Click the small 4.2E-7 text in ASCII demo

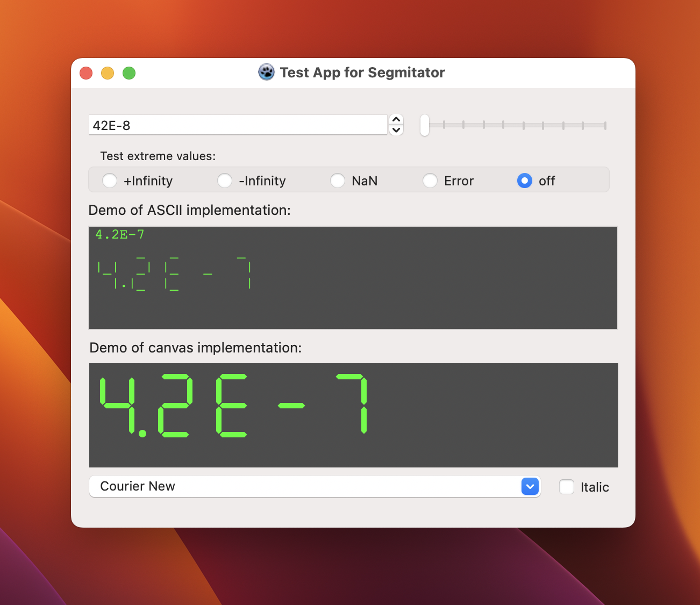[120, 234]
